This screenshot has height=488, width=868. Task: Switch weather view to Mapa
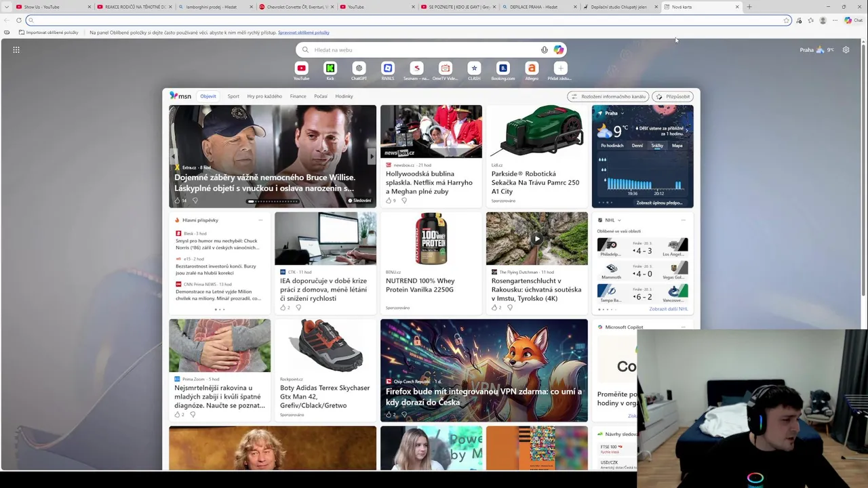pyautogui.click(x=677, y=146)
